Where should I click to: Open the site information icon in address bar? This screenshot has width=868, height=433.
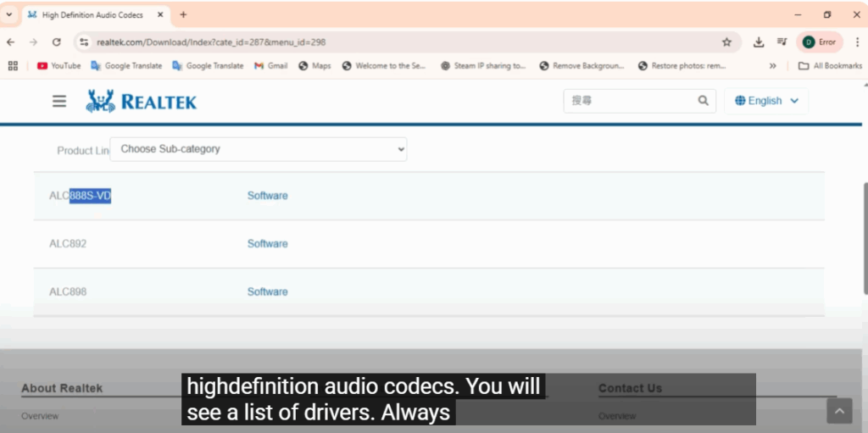point(84,42)
